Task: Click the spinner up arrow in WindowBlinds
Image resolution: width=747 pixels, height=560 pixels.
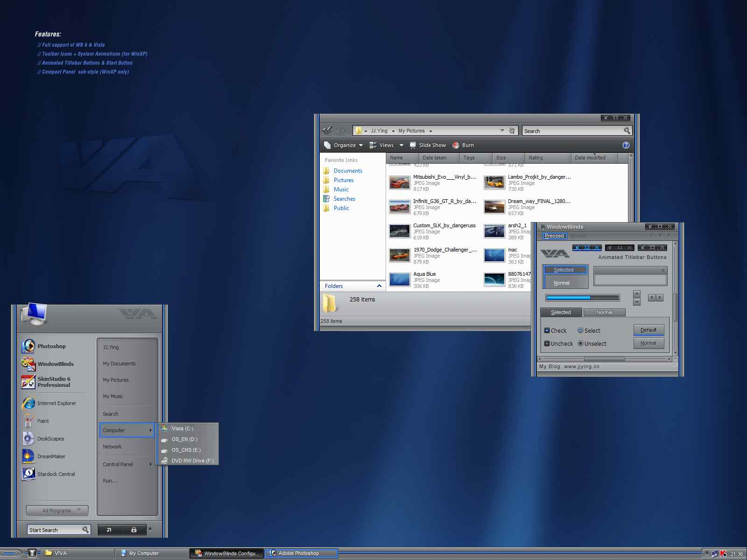Action: click(637, 294)
